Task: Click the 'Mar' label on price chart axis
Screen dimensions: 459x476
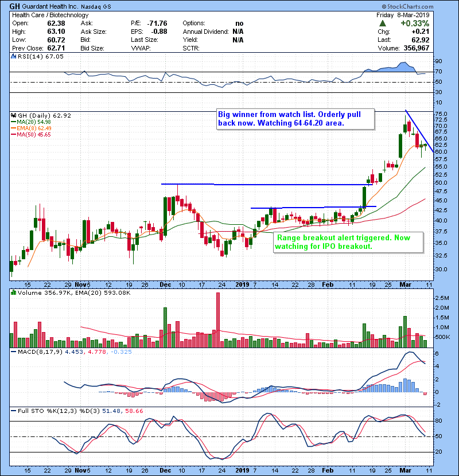Action: pyautogui.click(x=405, y=285)
